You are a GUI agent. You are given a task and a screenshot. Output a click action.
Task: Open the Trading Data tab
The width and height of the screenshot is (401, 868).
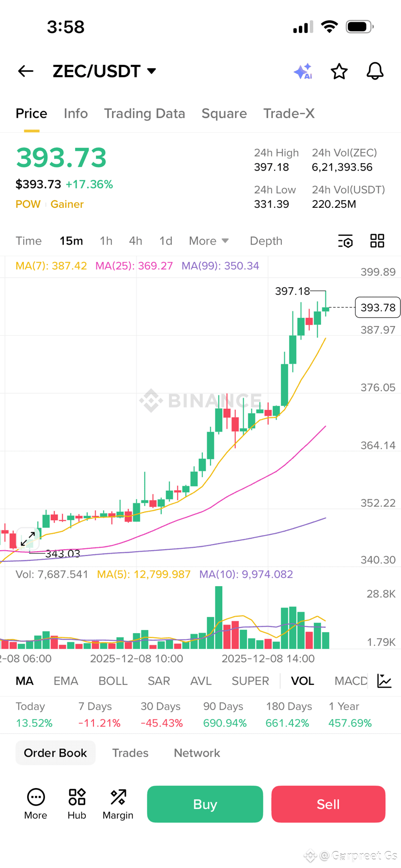point(144,113)
